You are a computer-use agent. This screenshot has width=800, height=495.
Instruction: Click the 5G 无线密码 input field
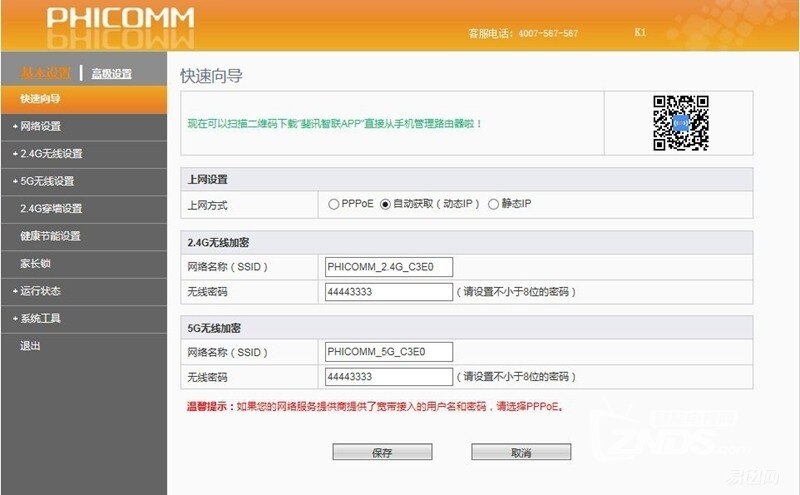click(x=389, y=377)
